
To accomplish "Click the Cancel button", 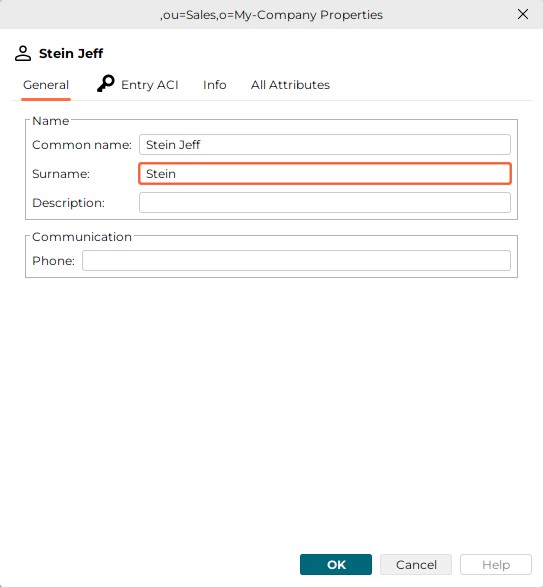I will point(416,565).
